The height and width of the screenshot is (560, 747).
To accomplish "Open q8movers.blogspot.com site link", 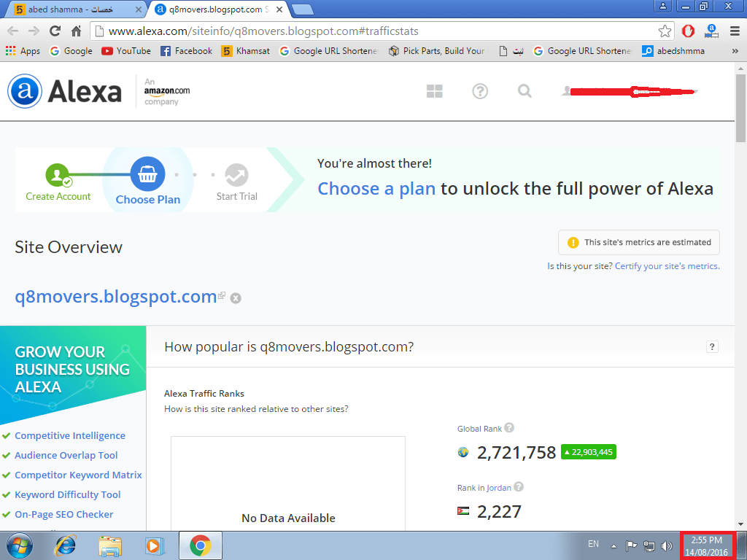I will click(116, 297).
